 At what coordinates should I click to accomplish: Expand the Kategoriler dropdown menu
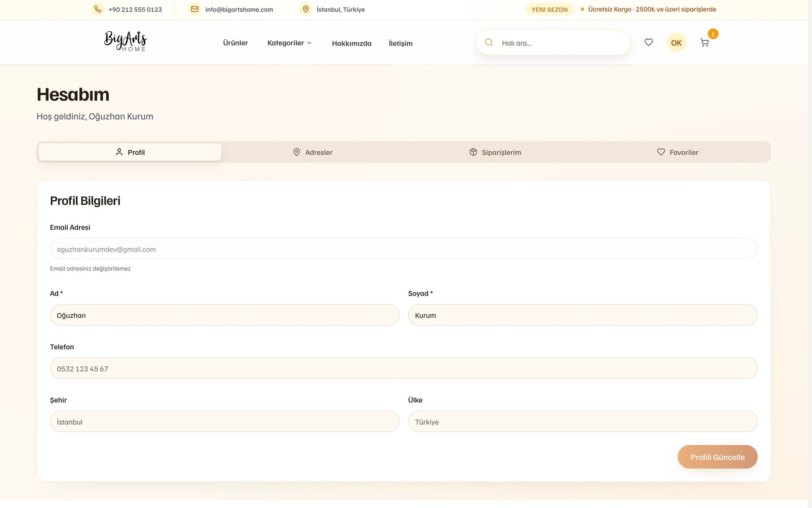click(289, 43)
